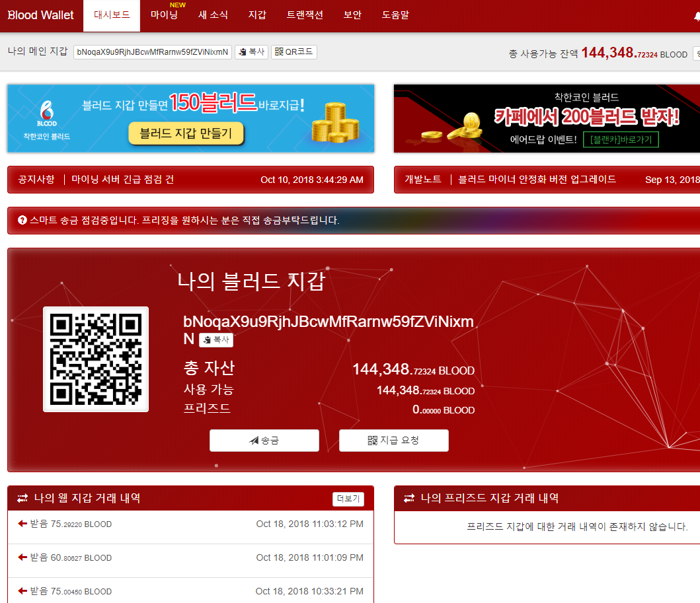Screen dimensions: 700x603
Task: Click the 공지사항 label
Action: [x=36, y=179]
